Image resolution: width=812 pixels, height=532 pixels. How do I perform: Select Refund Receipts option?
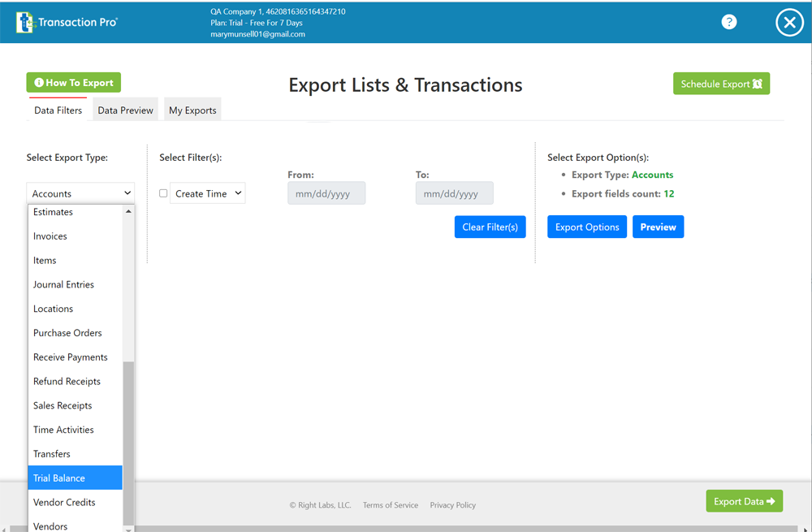pyautogui.click(x=75, y=381)
